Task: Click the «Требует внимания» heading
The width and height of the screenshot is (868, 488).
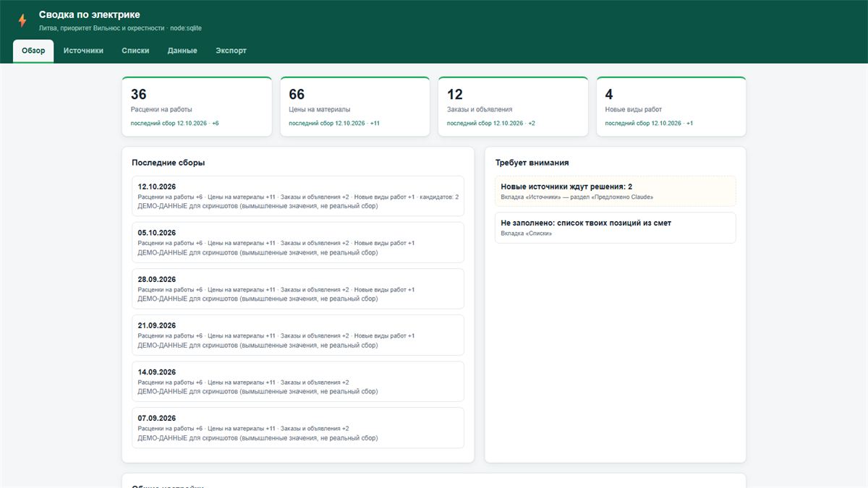Action: (x=532, y=163)
